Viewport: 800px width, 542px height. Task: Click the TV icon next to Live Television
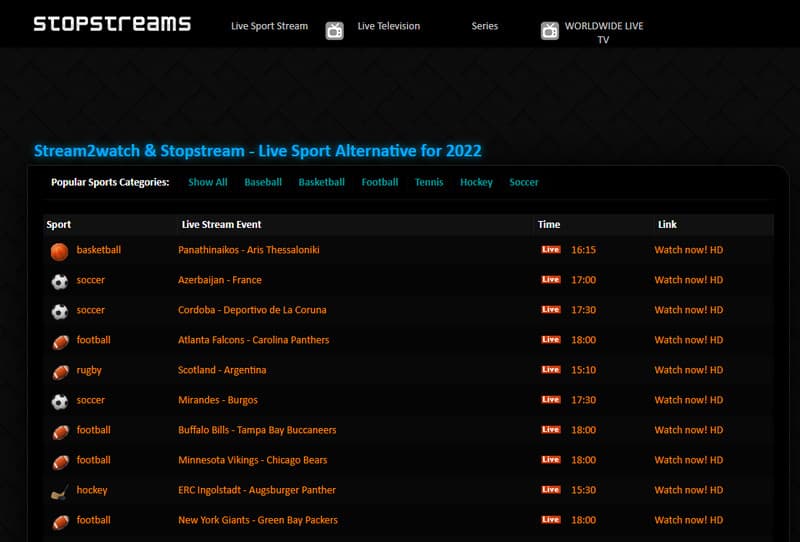[x=335, y=30]
